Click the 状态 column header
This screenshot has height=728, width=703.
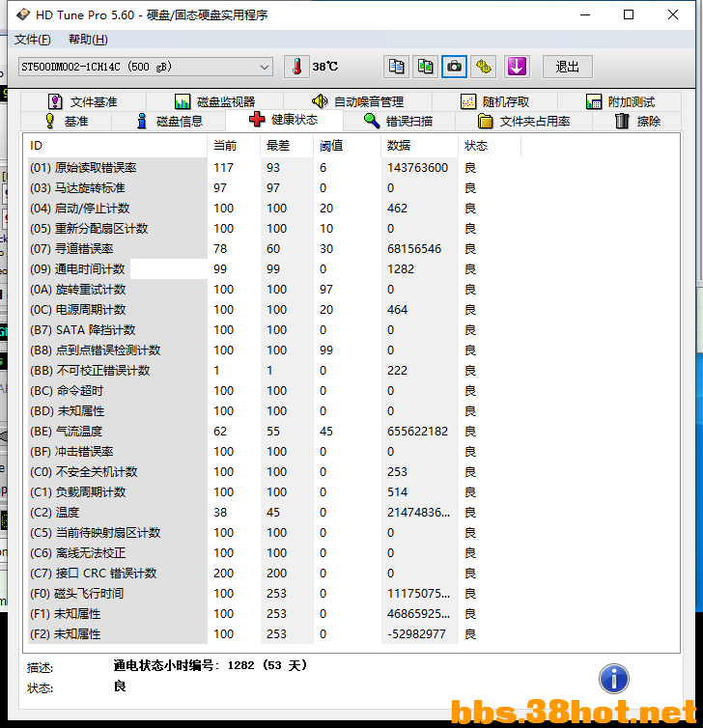[x=490, y=146]
